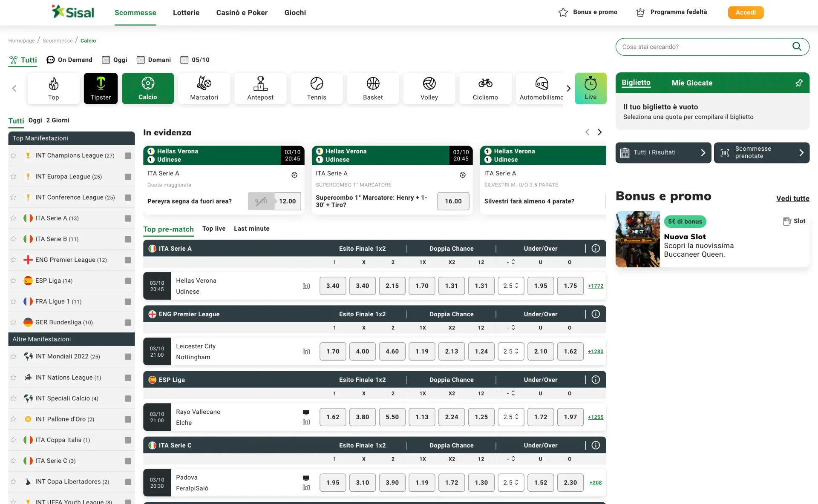Open the Basket sport icon
This screenshot has width=818, height=504.
(373, 88)
